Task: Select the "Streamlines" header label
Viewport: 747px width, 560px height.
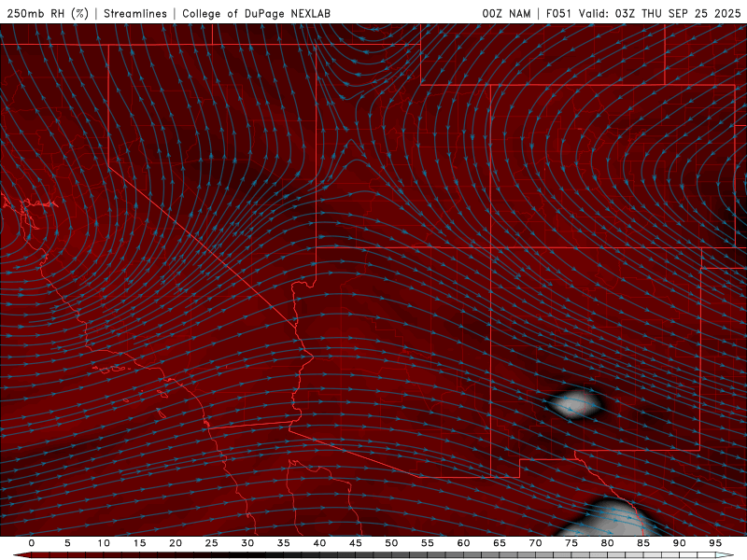Action: pos(135,13)
